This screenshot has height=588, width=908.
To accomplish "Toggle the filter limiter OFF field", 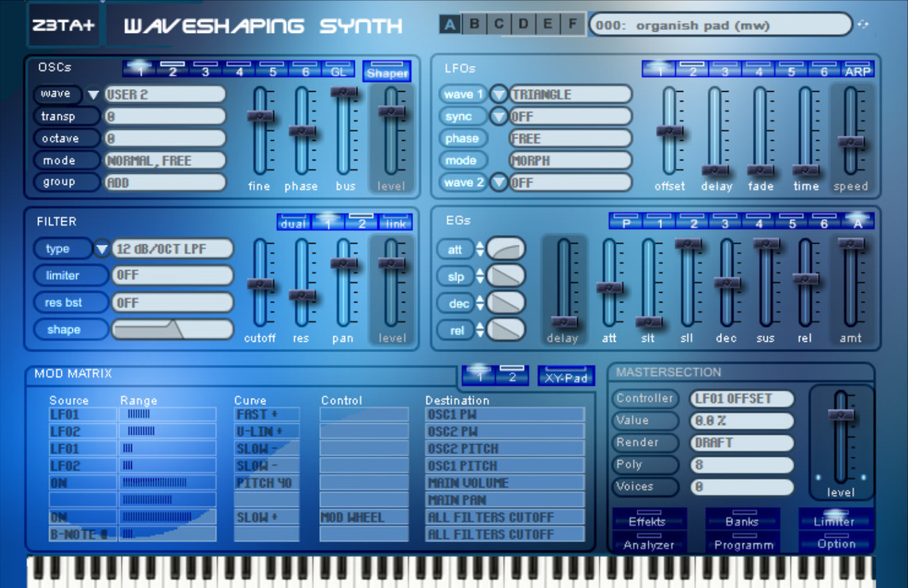I will [x=173, y=275].
